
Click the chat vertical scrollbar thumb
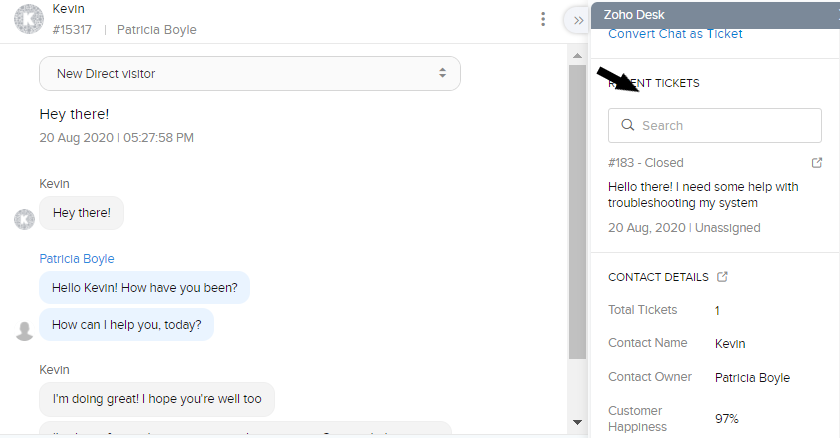pos(577,212)
